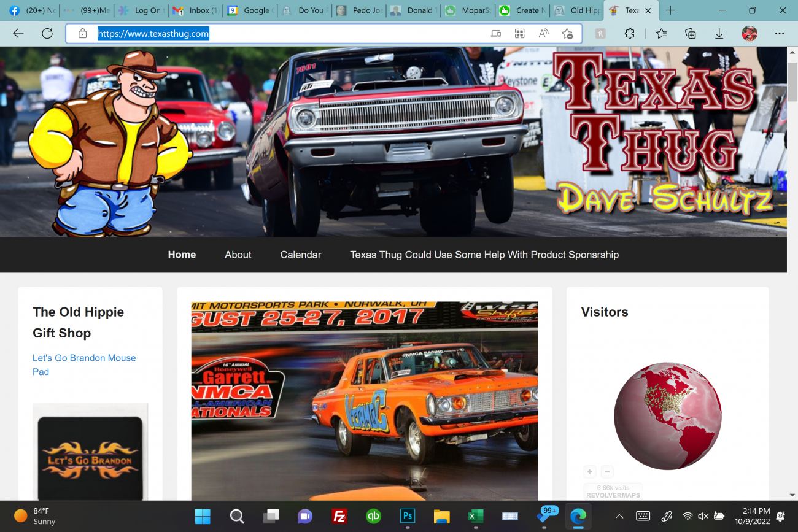The width and height of the screenshot is (798, 532).
Task: Open the browser profile avatar
Action: click(749, 34)
